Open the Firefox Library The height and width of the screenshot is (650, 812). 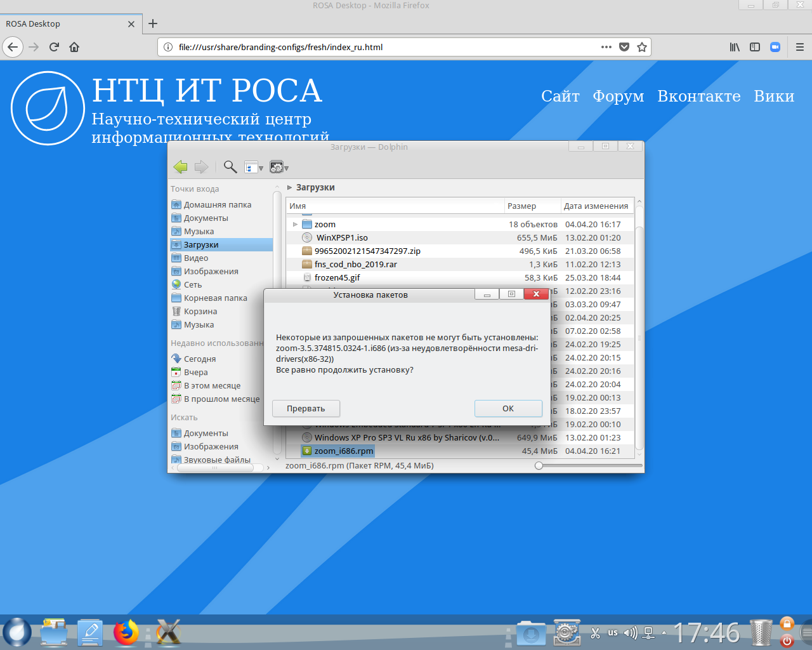pos(735,47)
